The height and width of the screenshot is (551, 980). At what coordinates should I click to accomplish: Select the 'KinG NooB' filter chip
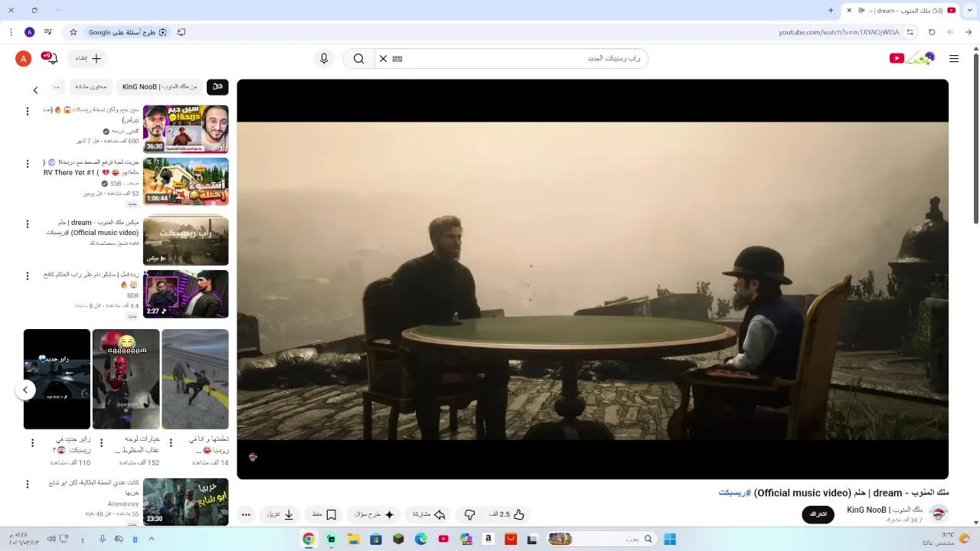coord(159,87)
